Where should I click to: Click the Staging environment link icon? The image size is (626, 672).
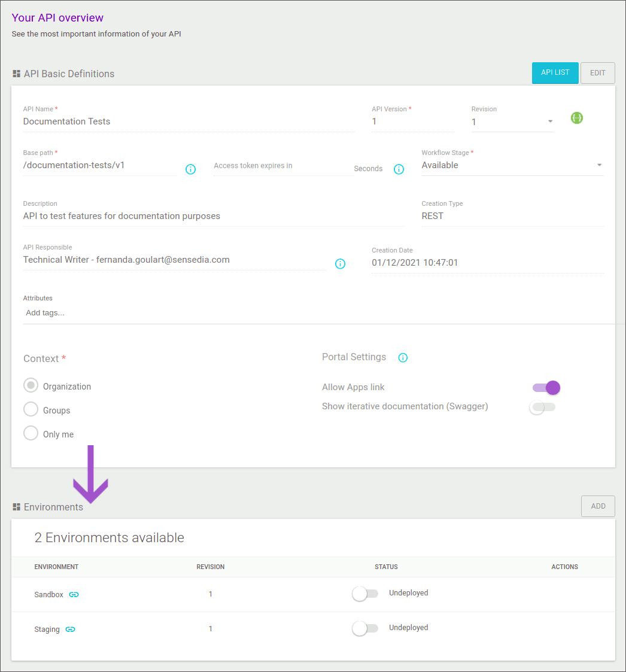70,629
